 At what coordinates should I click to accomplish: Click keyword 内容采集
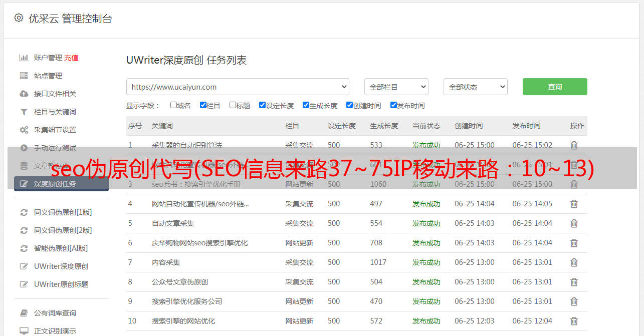(166, 262)
